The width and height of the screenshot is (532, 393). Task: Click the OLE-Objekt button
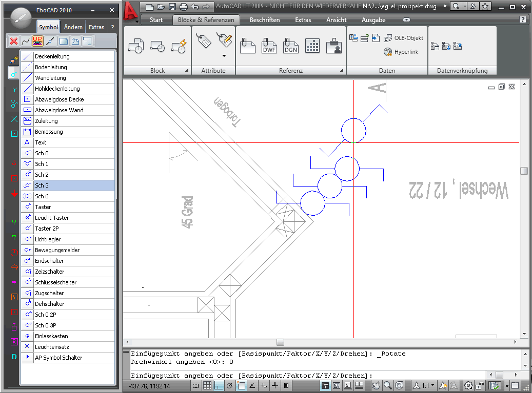(x=403, y=38)
